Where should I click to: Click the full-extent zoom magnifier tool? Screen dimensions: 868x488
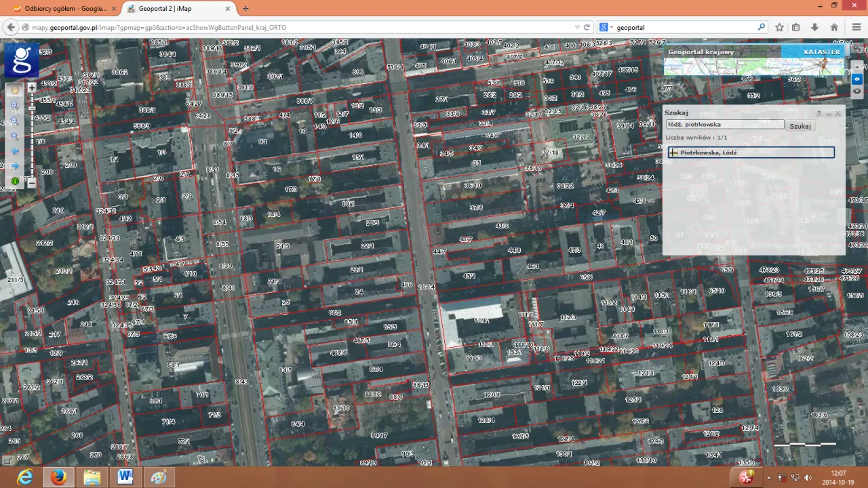(14, 136)
